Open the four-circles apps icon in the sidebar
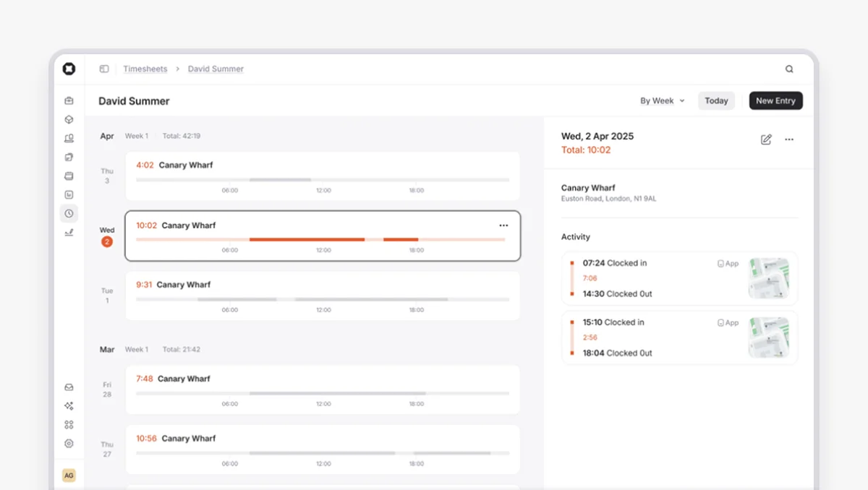Image resolution: width=868 pixels, height=490 pixels. point(69,425)
